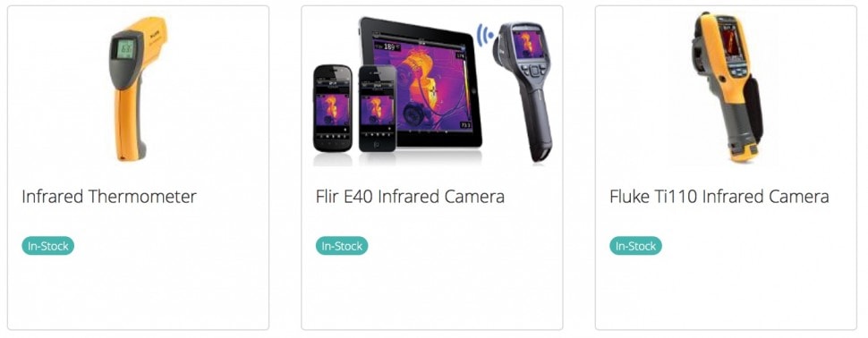868x338 pixels.
Task: Click empty space below the first card's In-Stock badge
Action: 138,293
